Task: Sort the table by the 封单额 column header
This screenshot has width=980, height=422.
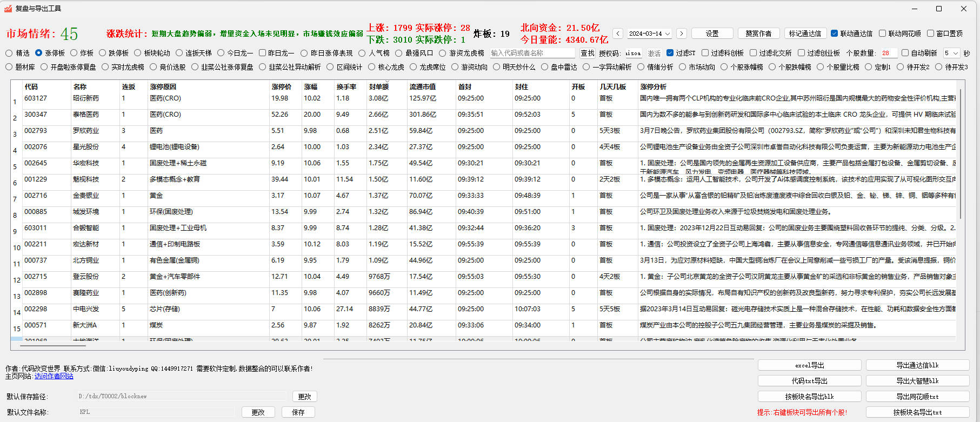Action: tap(379, 86)
